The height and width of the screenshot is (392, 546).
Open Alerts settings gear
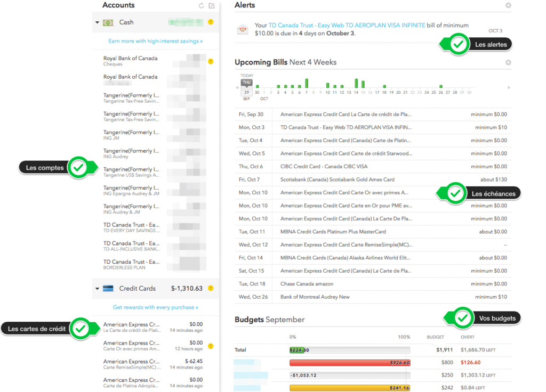(508, 5)
